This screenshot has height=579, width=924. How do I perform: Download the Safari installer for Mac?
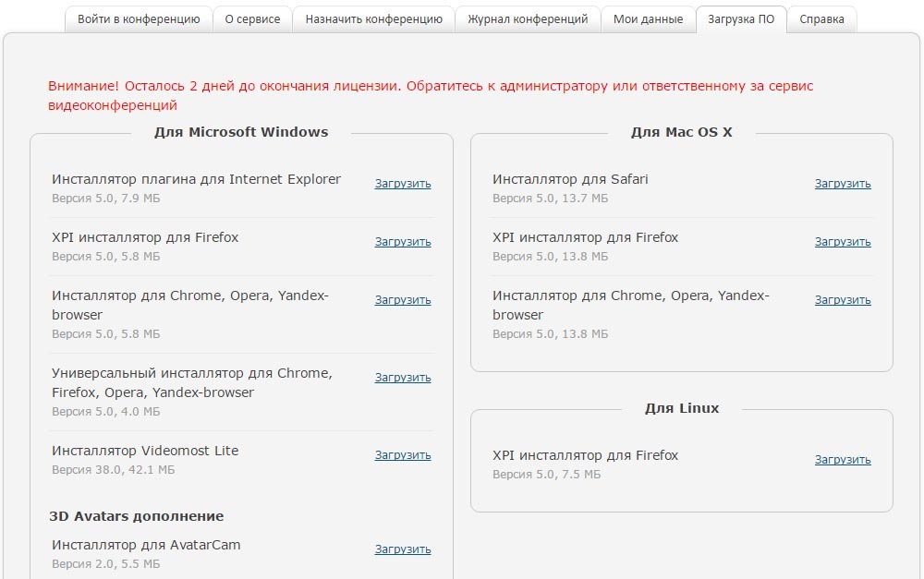843,184
